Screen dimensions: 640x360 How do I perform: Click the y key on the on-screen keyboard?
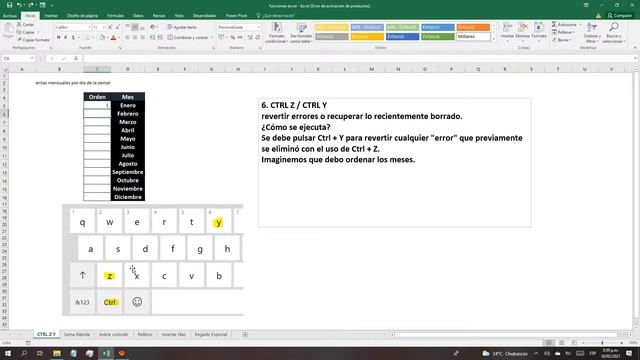(x=219, y=222)
